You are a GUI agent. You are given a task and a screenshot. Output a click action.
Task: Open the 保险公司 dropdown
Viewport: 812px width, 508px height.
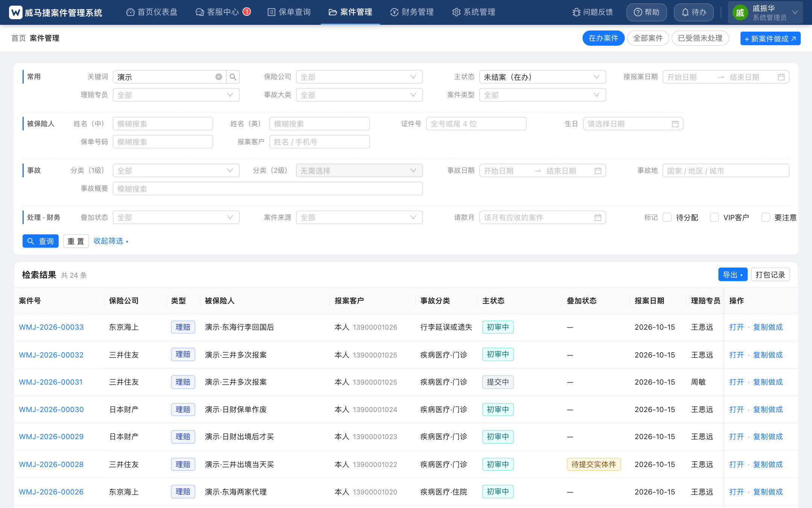coord(359,77)
